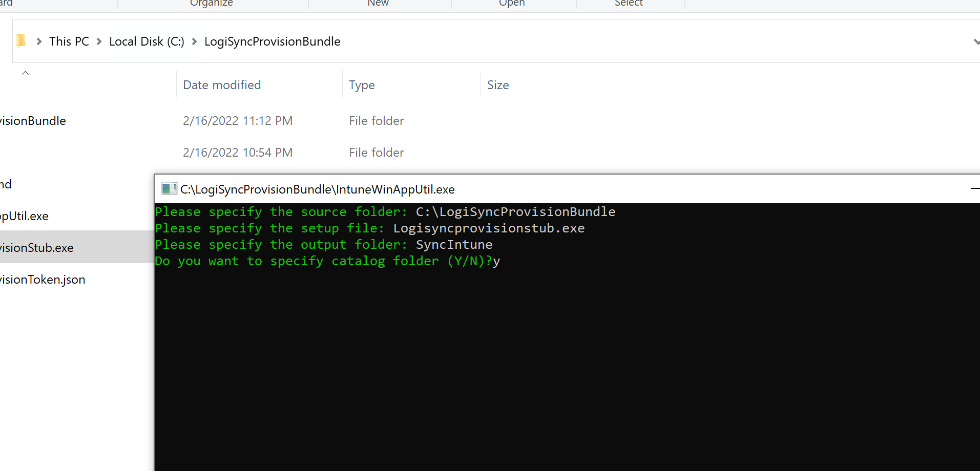The width and height of the screenshot is (980, 471).
Task: Expand the chevron after Local Disk (C:)
Action: pyautogui.click(x=195, y=41)
